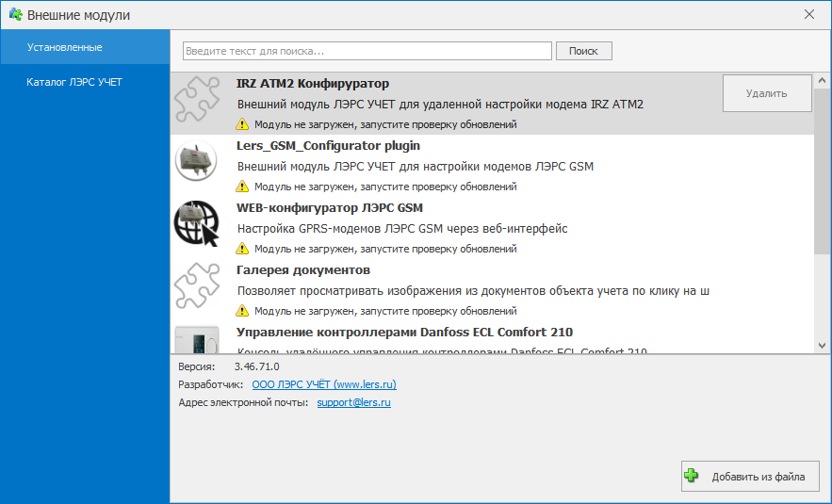Switch to Каталог ЛЭРС УЧЕТ tab
832x504 pixels.
pos(85,82)
